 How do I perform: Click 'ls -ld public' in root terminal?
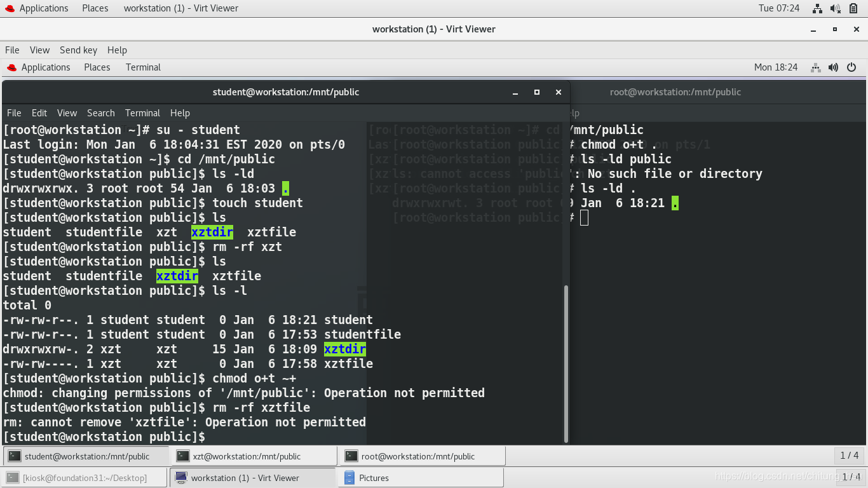click(x=626, y=159)
